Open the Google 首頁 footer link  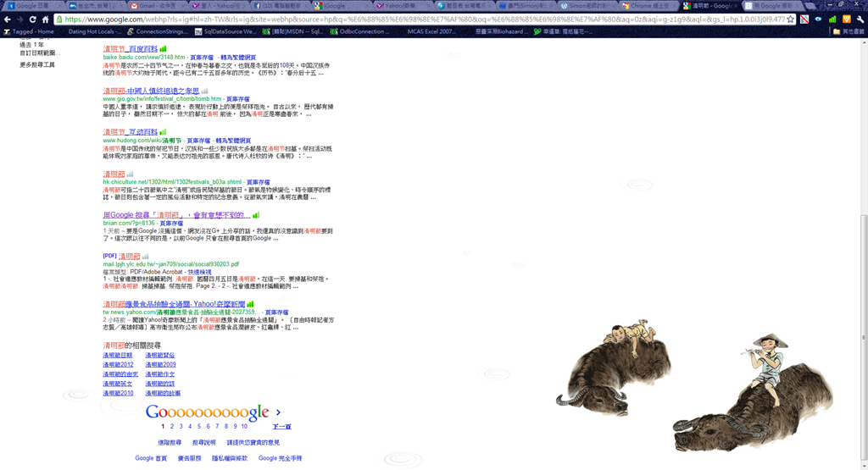tap(151, 458)
